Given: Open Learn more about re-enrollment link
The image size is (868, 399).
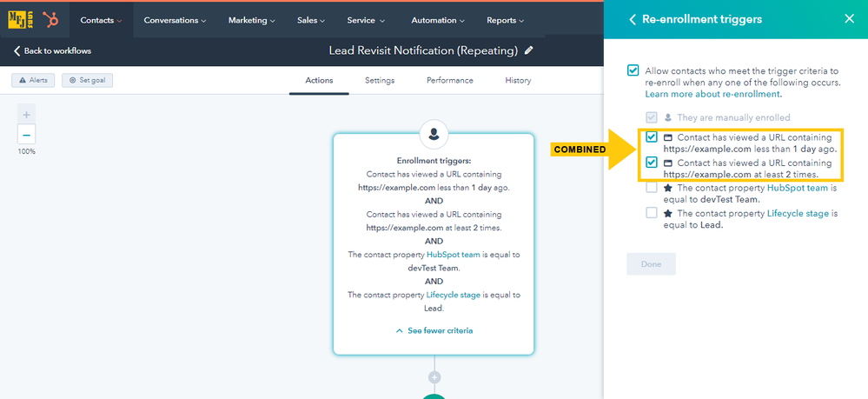Looking at the screenshot, I should [713, 94].
